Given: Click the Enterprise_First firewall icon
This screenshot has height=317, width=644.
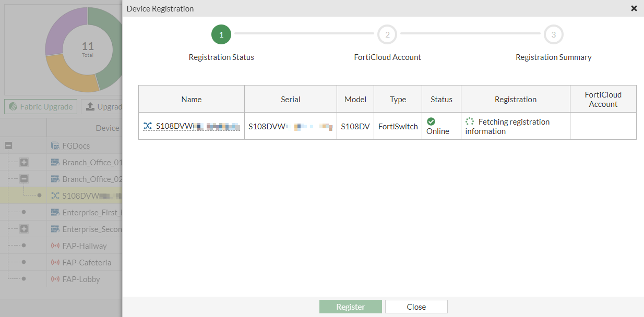Looking at the screenshot, I should coord(55,212).
